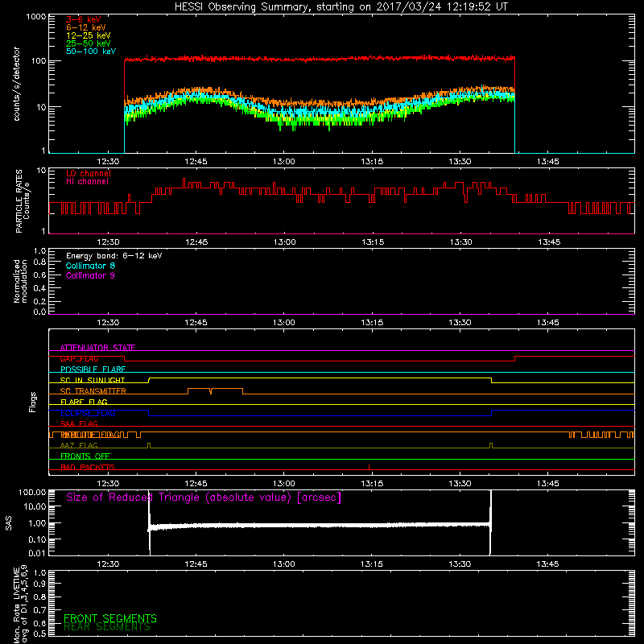Select the Collimator 8 legend label

90,266
